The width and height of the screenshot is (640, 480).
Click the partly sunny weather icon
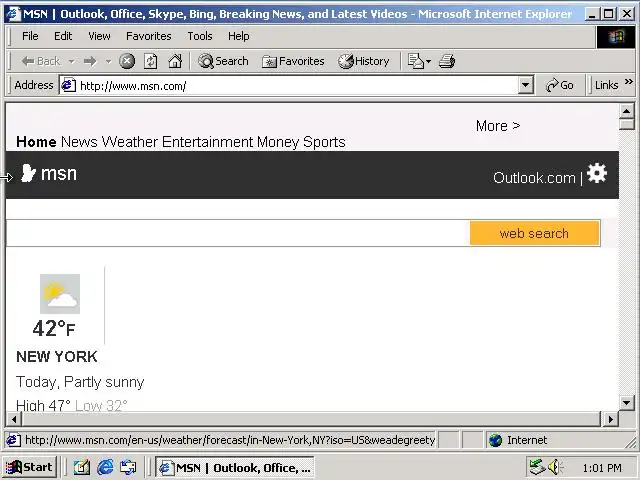pyautogui.click(x=60, y=294)
